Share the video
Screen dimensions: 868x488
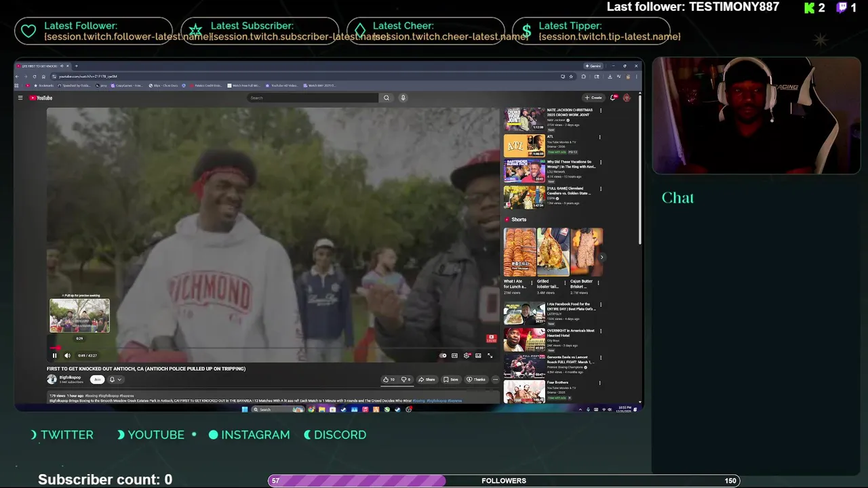tap(427, 380)
